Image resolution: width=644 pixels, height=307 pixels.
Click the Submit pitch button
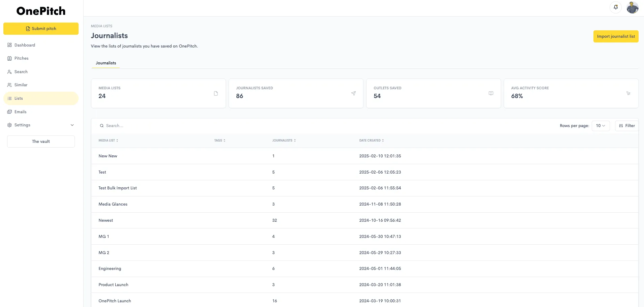tap(41, 29)
